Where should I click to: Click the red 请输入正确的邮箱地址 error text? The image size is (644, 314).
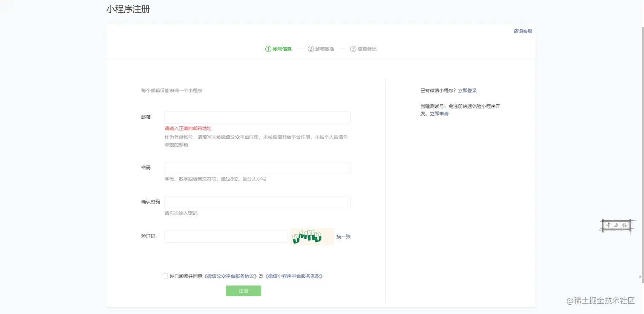point(188,128)
